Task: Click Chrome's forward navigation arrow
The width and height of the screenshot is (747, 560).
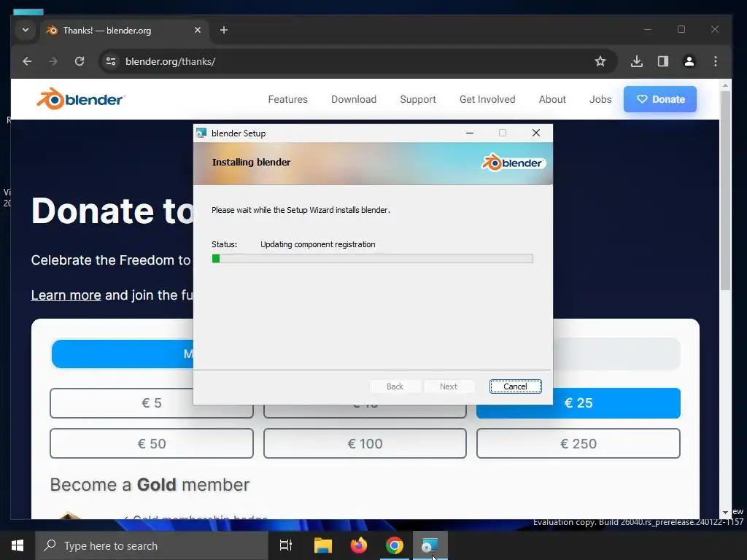Action: point(53,61)
